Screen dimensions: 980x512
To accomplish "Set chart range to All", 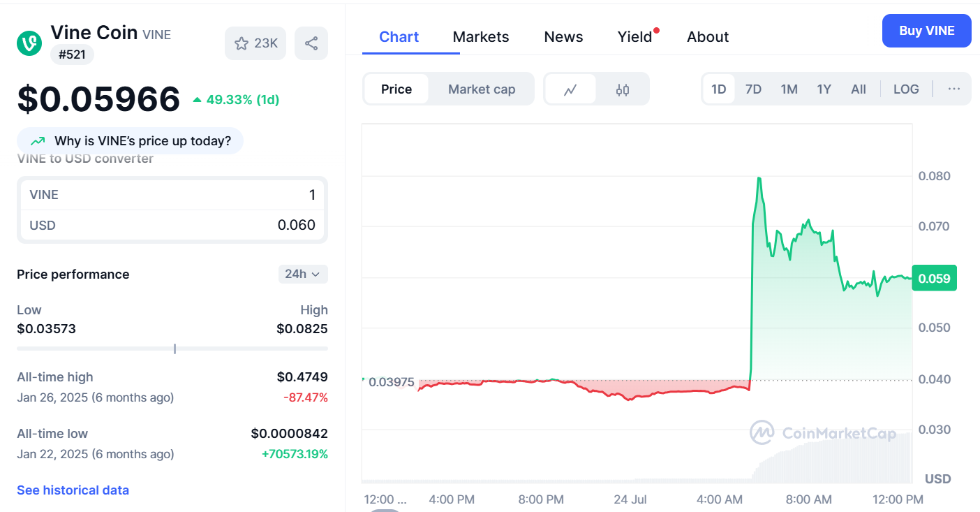I will [859, 89].
